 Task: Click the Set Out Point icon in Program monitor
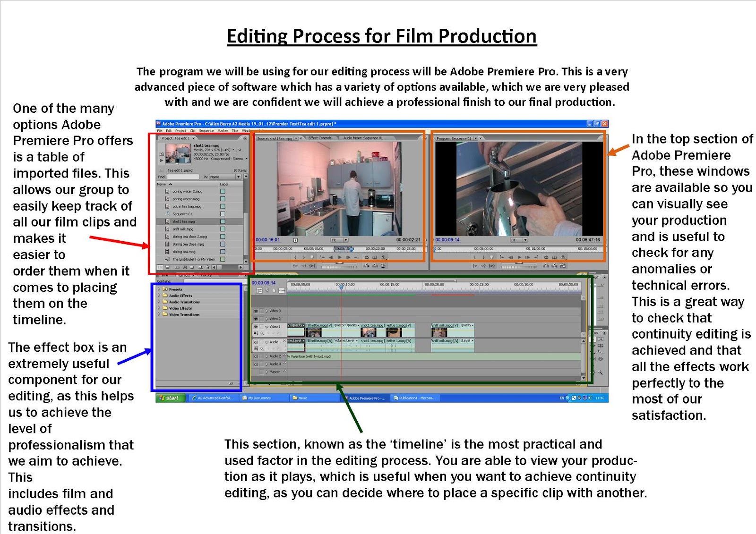click(x=484, y=257)
